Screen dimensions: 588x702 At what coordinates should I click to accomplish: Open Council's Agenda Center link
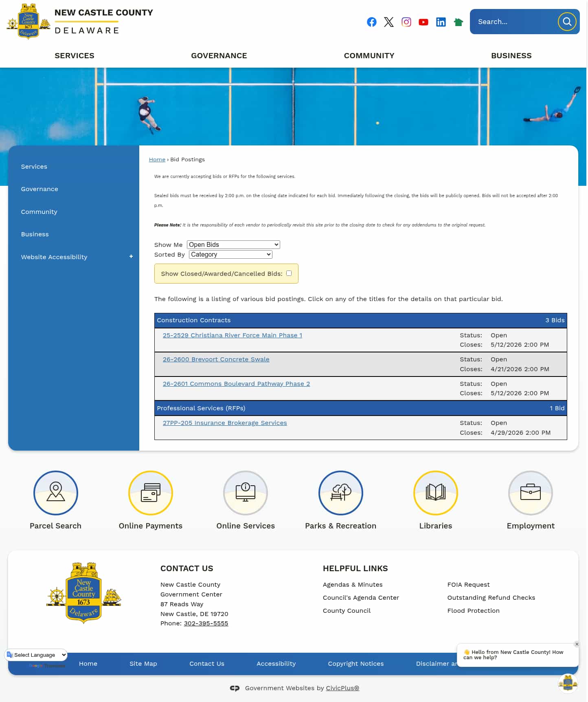361,598
